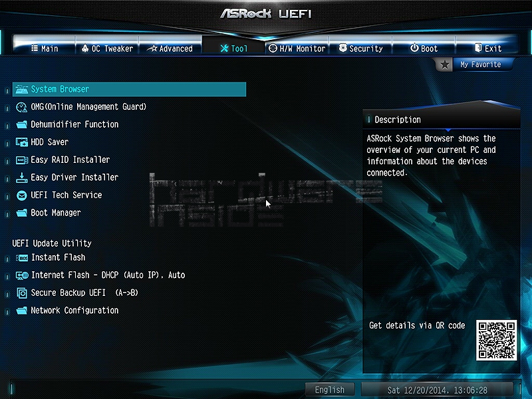Select the HDD Saver entry
Viewport: 532px width, 399px height.
[49, 142]
